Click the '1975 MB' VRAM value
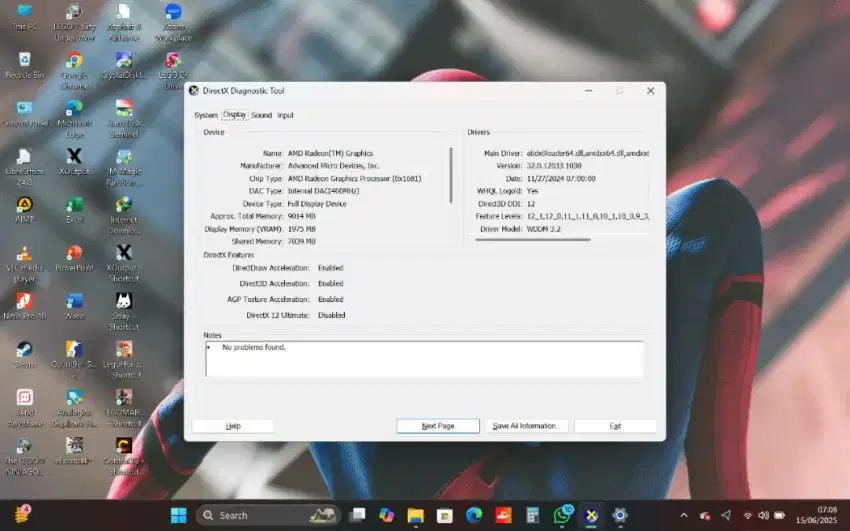 click(301, 229)
